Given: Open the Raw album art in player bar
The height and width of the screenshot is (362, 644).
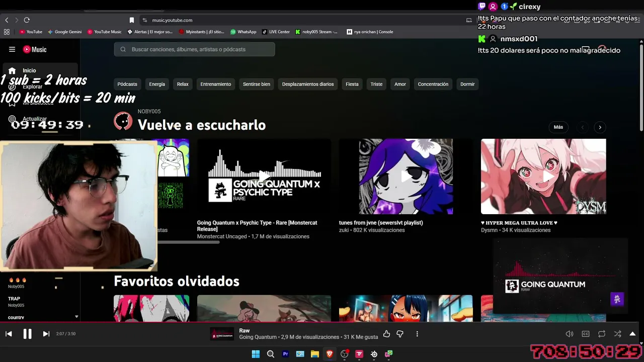Looking at the screenshot, I should [x=222, y=334].
